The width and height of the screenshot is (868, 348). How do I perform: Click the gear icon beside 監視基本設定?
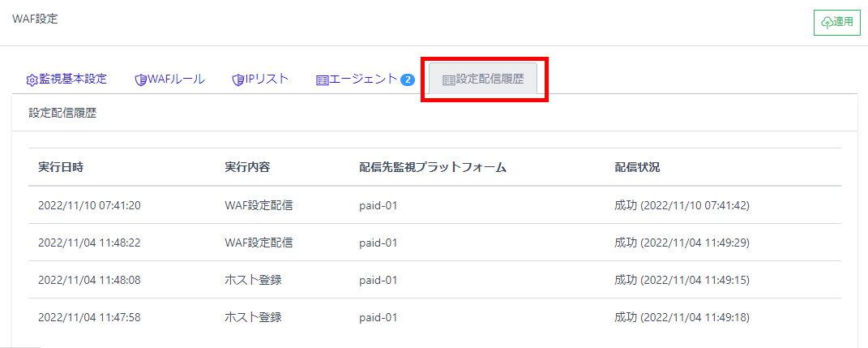pos(32,80)
